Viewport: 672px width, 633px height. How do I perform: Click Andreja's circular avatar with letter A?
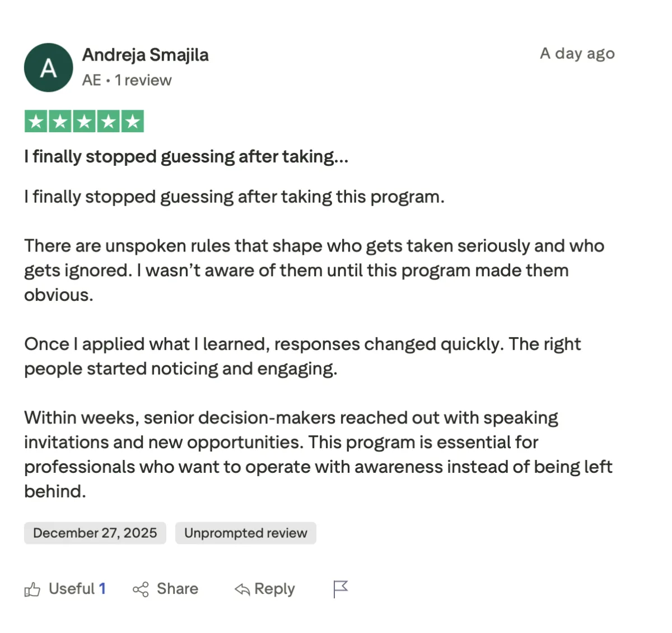point(48,67)
